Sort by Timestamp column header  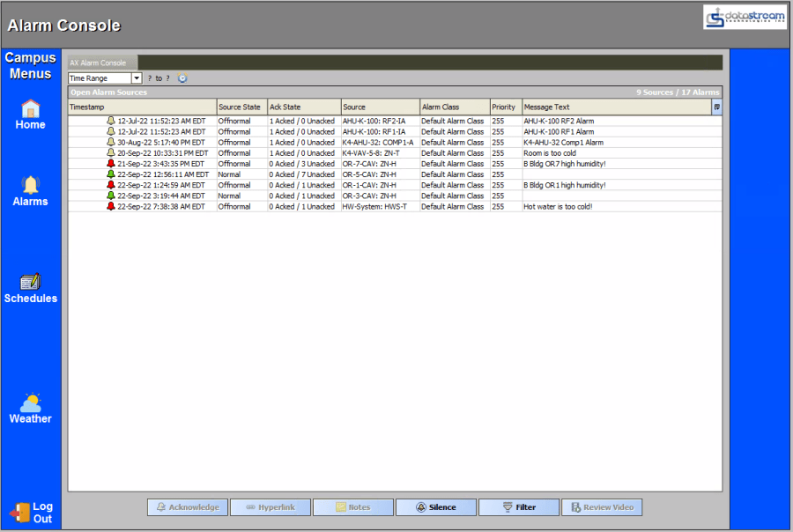click(142, 107)
